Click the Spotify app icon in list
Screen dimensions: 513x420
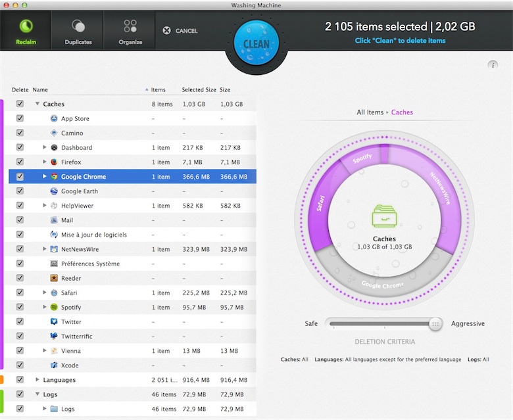[x=54, y=307]
